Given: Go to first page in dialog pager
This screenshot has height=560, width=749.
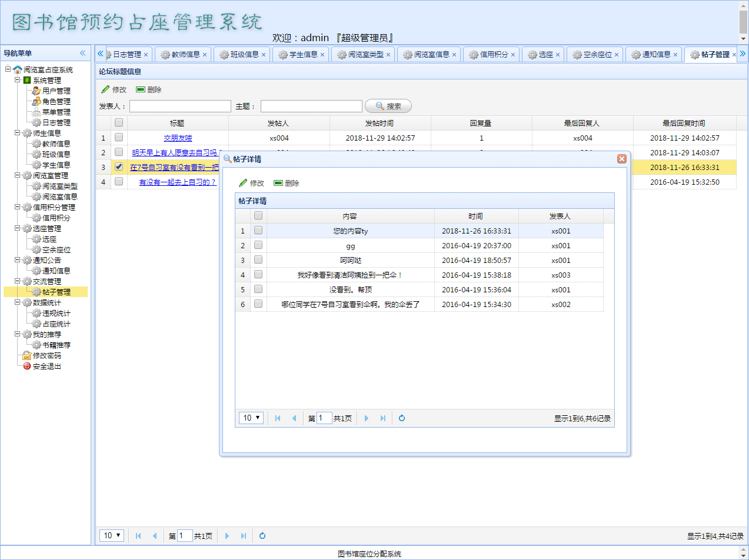Looking at the screenshot, I should pyautogui.click(x=278, y=418).
